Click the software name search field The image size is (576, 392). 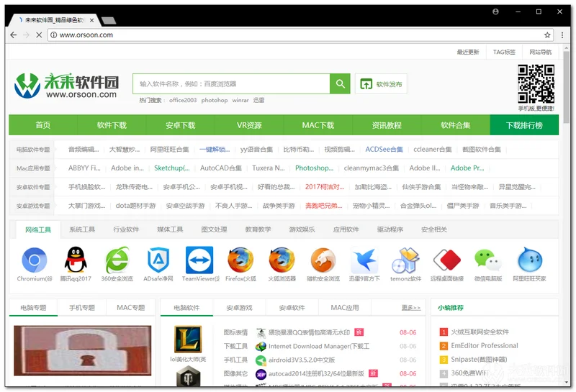pyautogui.click(x=231, y=84)
